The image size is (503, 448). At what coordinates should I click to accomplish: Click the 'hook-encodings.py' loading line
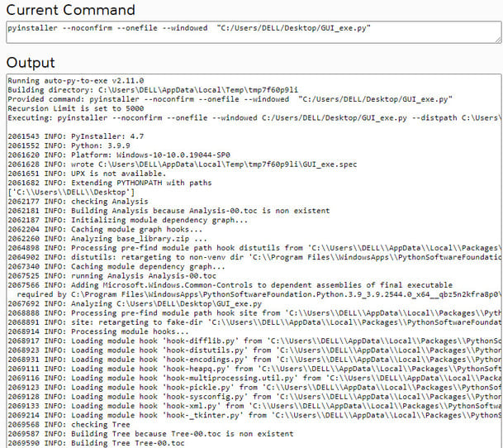point(254,360)
